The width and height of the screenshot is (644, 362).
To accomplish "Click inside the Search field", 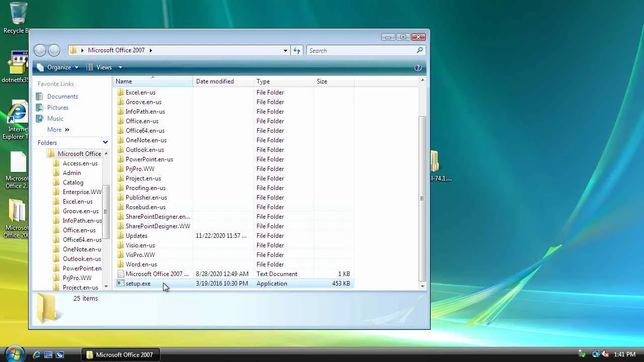I will pos(361,50).
